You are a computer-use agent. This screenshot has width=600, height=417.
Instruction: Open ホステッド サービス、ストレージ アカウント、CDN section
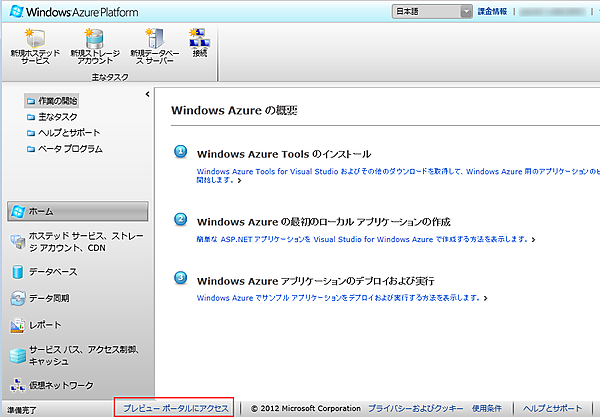78,242
